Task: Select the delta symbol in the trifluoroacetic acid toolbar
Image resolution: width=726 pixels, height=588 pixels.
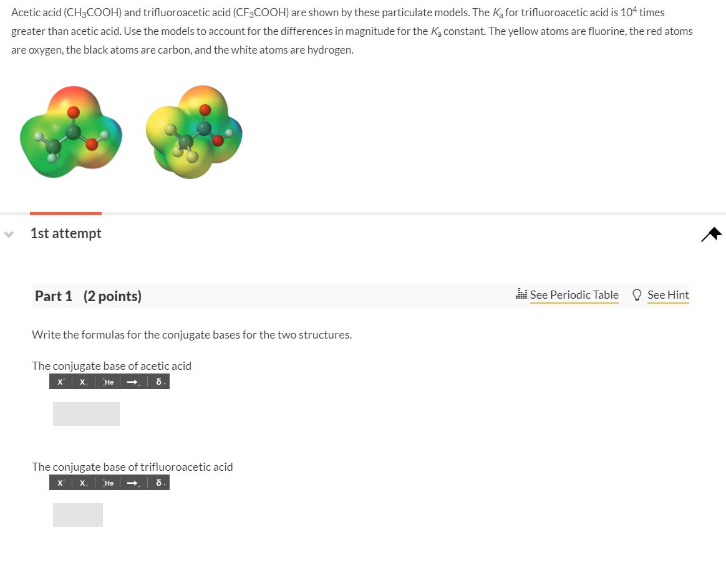Action: pos(158,482)
